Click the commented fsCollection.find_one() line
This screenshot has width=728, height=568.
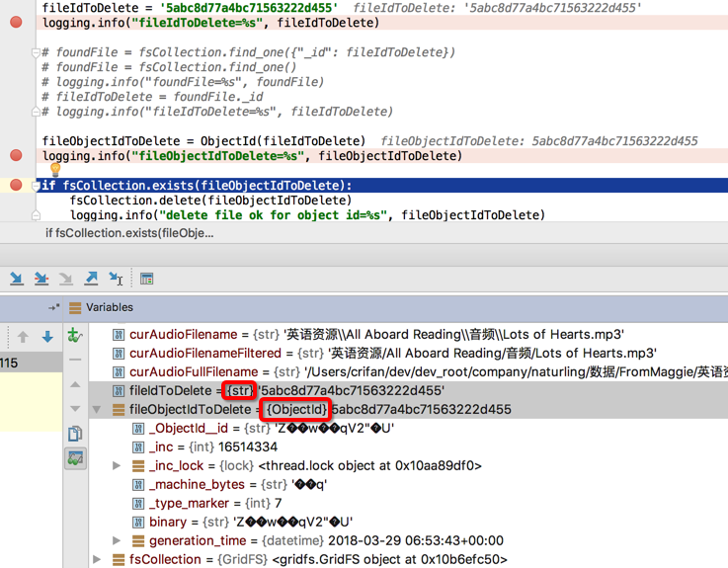(x=169, y=67)
